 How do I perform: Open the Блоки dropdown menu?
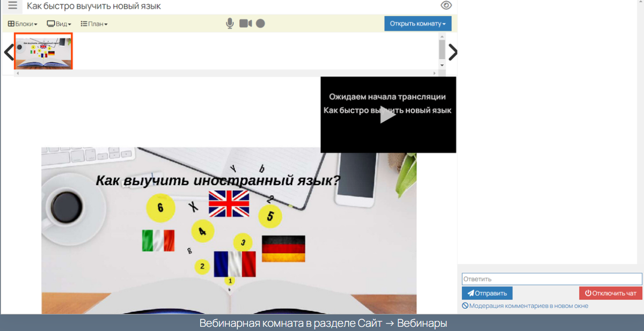[x=23, y=24]
